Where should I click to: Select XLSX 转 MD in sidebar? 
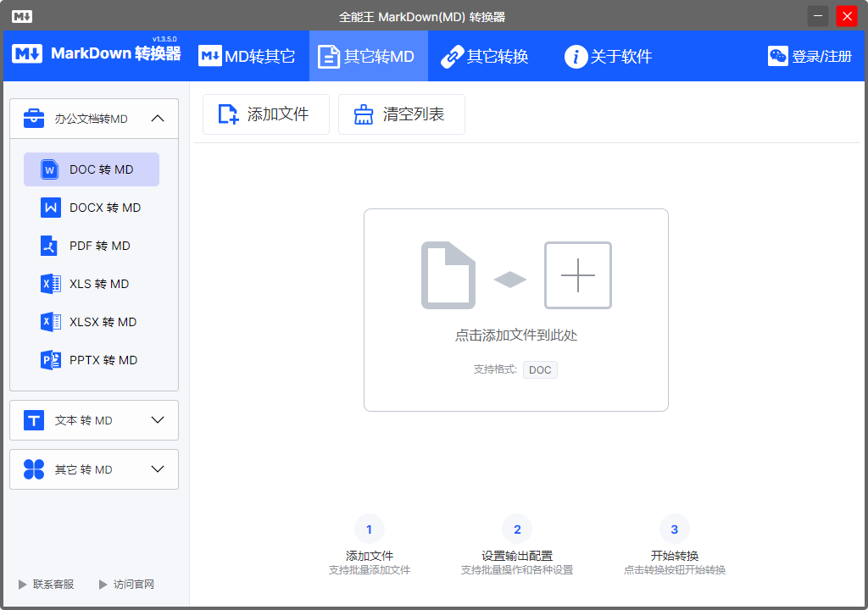(92, 322)
